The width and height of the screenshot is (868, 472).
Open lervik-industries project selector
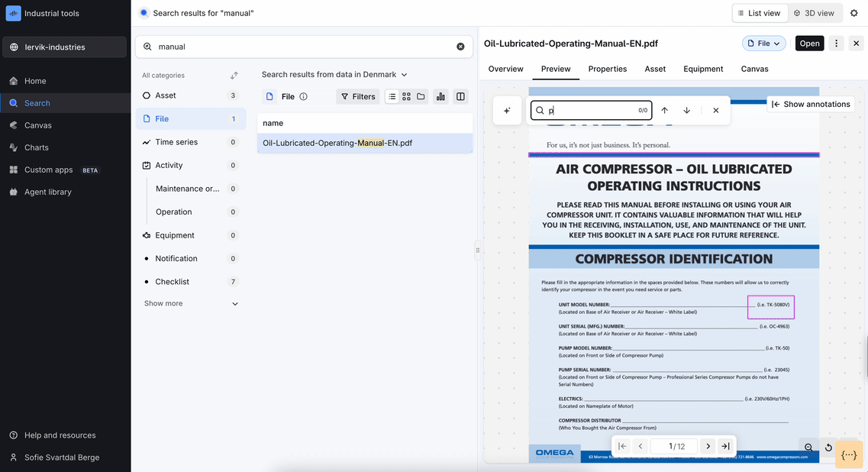click(x=65, y=47)
